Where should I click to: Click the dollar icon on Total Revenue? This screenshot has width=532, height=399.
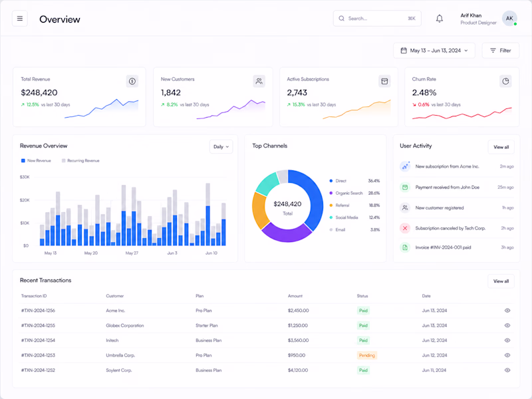(x=132, y=81)
